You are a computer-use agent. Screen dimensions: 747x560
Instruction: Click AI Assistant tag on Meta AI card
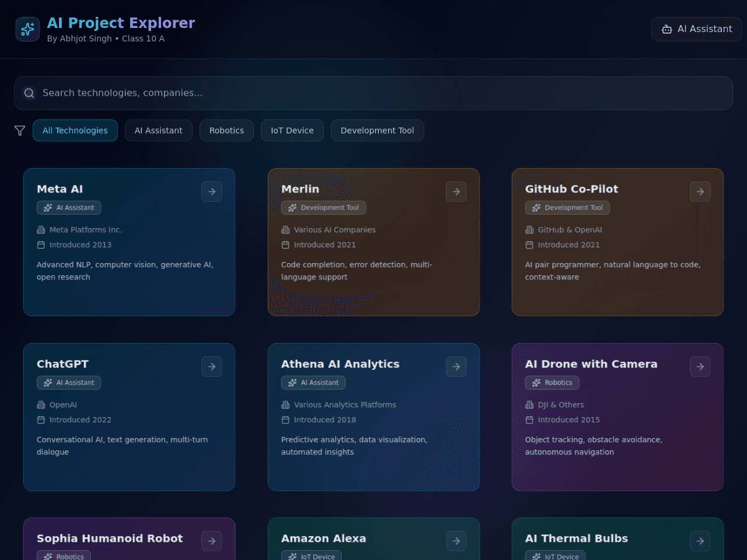69,208
